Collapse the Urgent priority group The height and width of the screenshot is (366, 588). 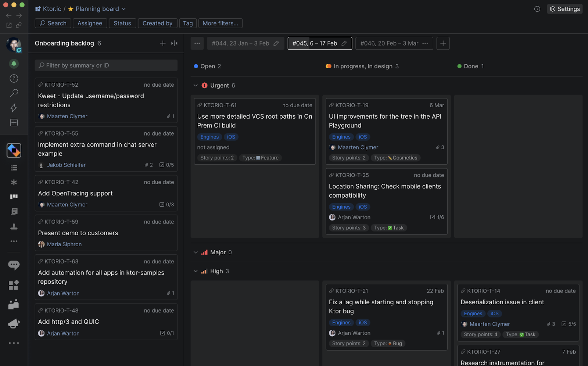(x=196, y=86)
